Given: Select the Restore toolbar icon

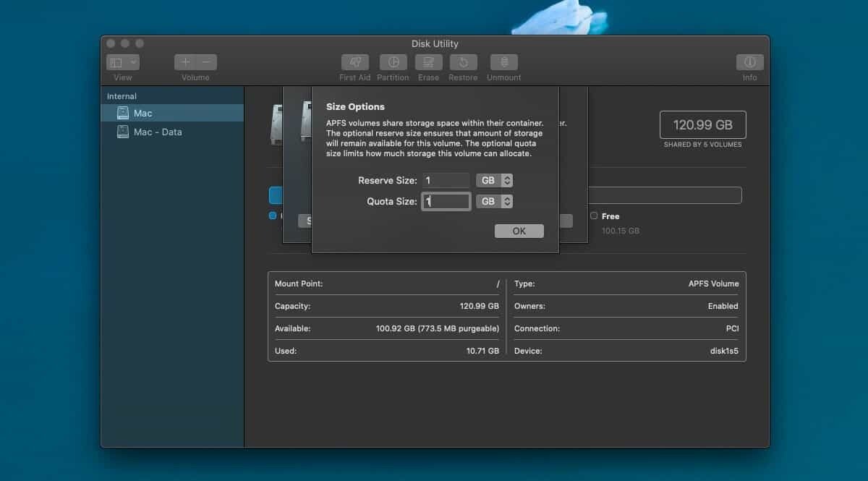Looking at the screenshot, I should [x=463, y=63].
